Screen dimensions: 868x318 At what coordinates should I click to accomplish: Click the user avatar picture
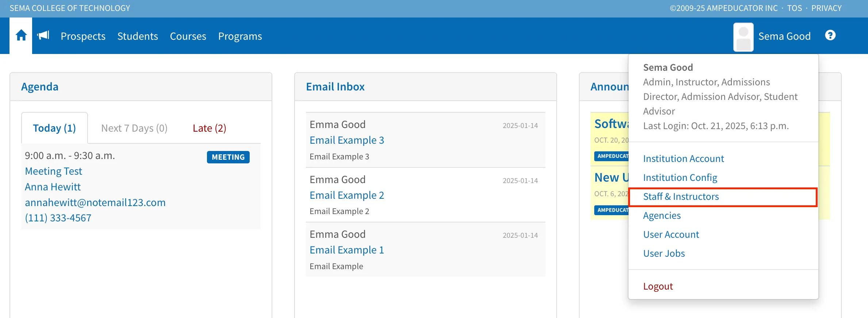(x=744, y=37)
